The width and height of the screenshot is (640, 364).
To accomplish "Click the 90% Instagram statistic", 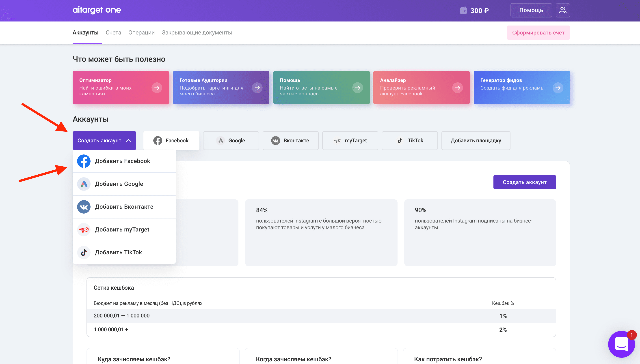I will [x=480, y=233].
